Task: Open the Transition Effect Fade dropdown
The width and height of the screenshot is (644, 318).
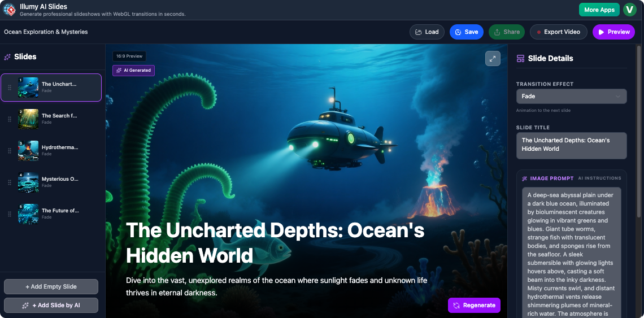Action: coord(571,97)
